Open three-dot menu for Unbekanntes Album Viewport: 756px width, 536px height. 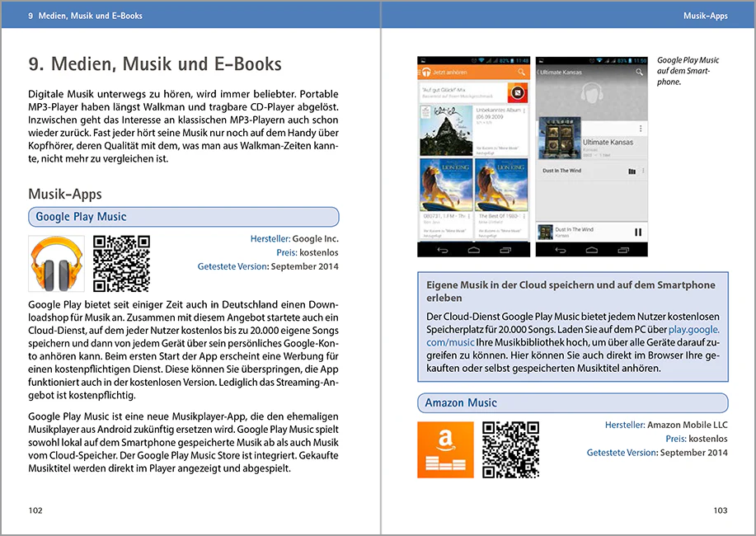point(524,111)
